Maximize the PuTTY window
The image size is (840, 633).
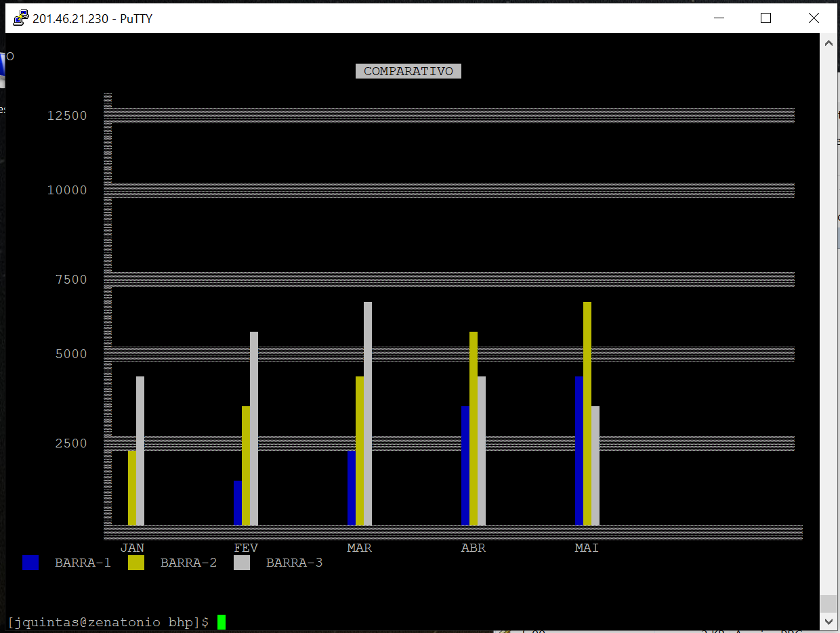(x=765, y=18)
